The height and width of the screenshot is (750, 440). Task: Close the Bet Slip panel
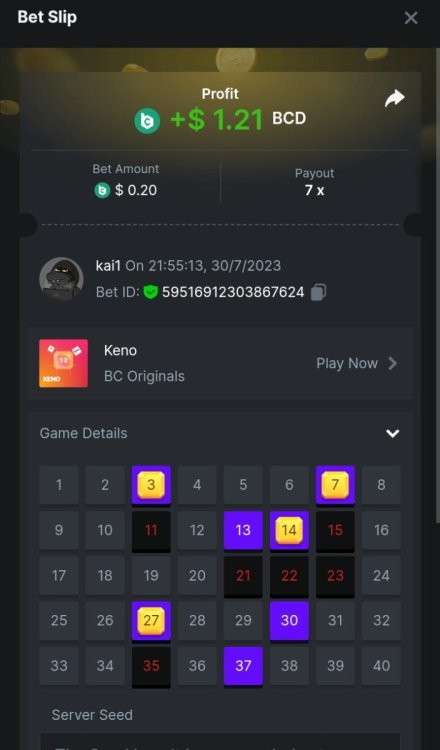tap(411, 18)
